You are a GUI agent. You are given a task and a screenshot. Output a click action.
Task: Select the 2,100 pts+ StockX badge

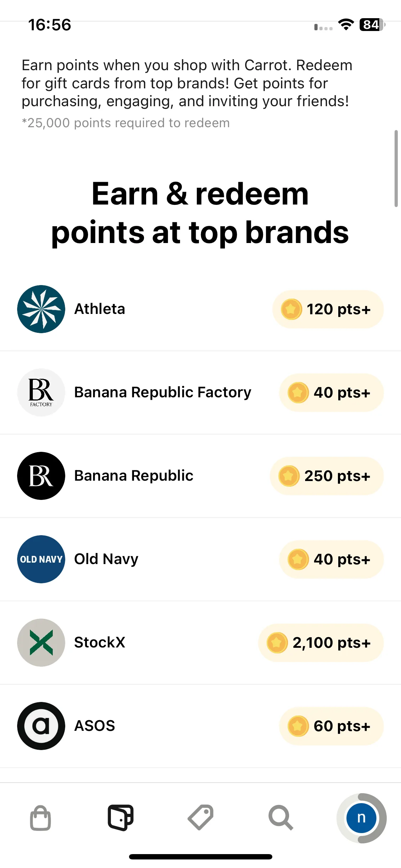pos(321,642)
